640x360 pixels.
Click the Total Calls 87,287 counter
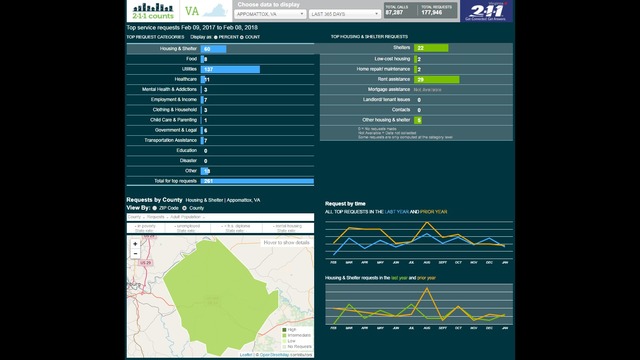397,11
